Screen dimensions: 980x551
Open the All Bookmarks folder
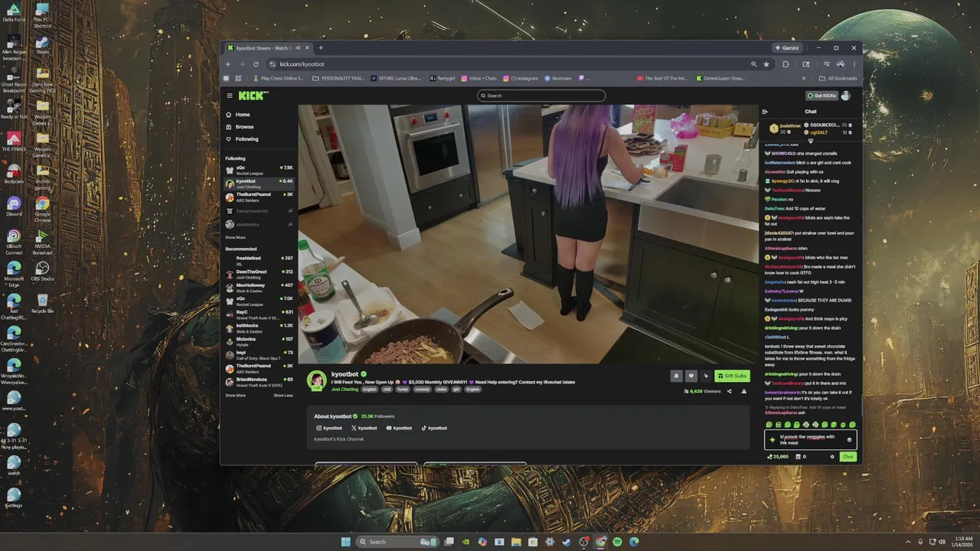[x=838, y=78]
